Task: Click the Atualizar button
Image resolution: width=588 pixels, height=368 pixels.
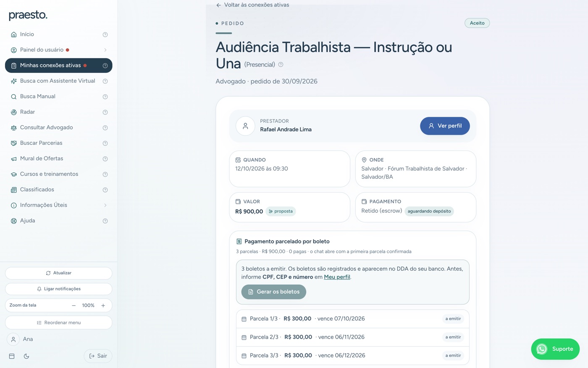Action: point(58,273)
